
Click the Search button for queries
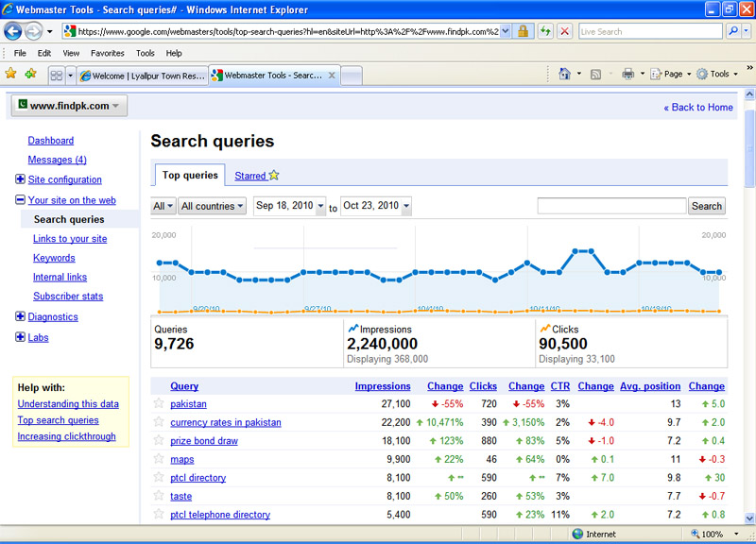click(x=707, y=206)
